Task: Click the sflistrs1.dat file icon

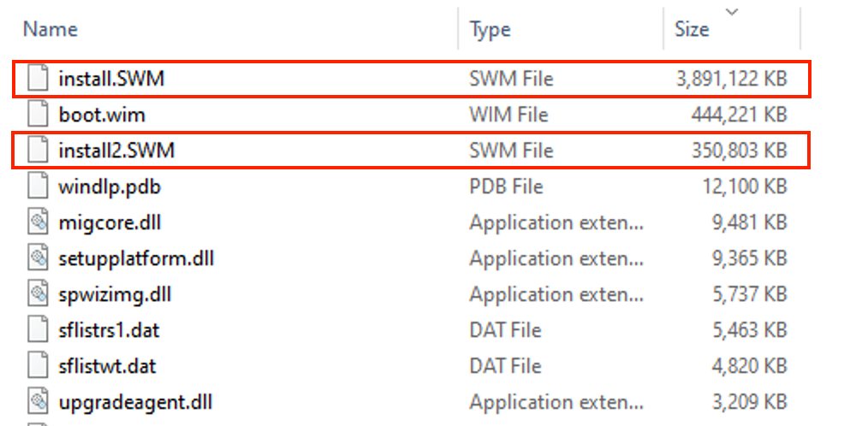Action: pos(37,330)
